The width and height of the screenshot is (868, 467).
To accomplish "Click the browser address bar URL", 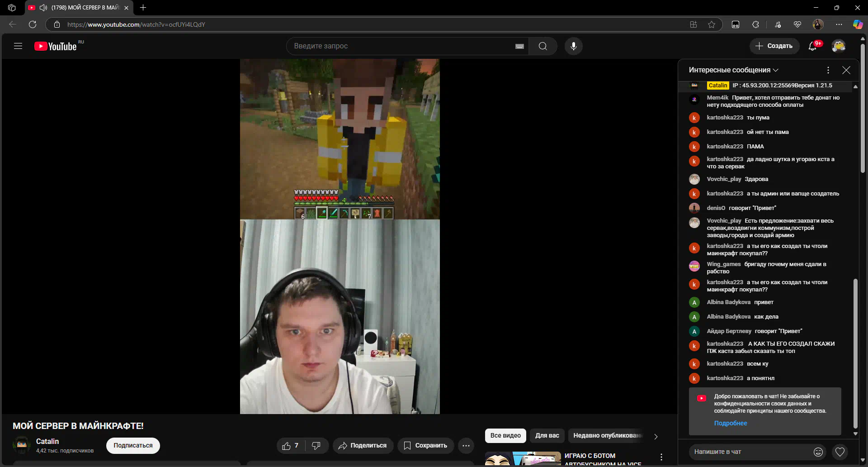I will pyautogui.click(x=136, y=24).
